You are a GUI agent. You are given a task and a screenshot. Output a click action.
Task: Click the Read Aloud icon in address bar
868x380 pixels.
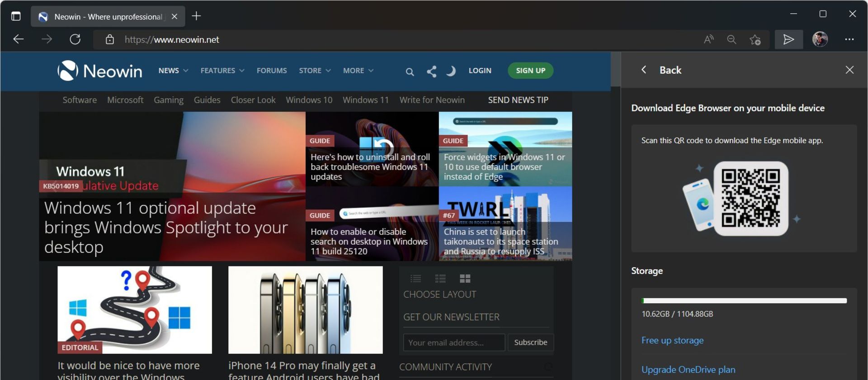(x=708, y=39)
